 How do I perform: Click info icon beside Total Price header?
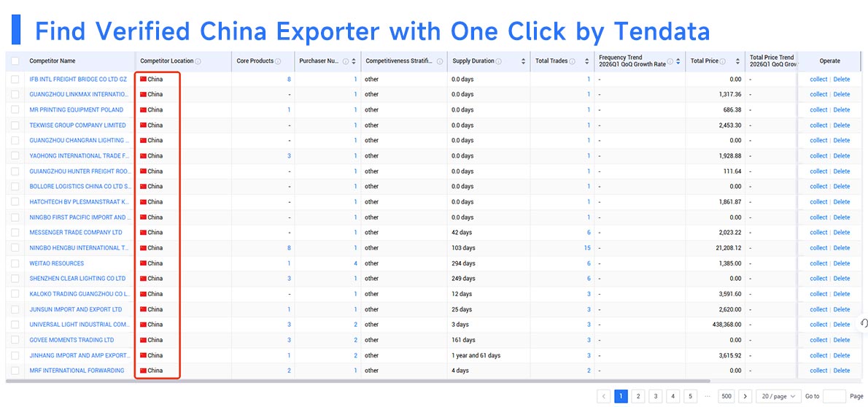(723, 61)
